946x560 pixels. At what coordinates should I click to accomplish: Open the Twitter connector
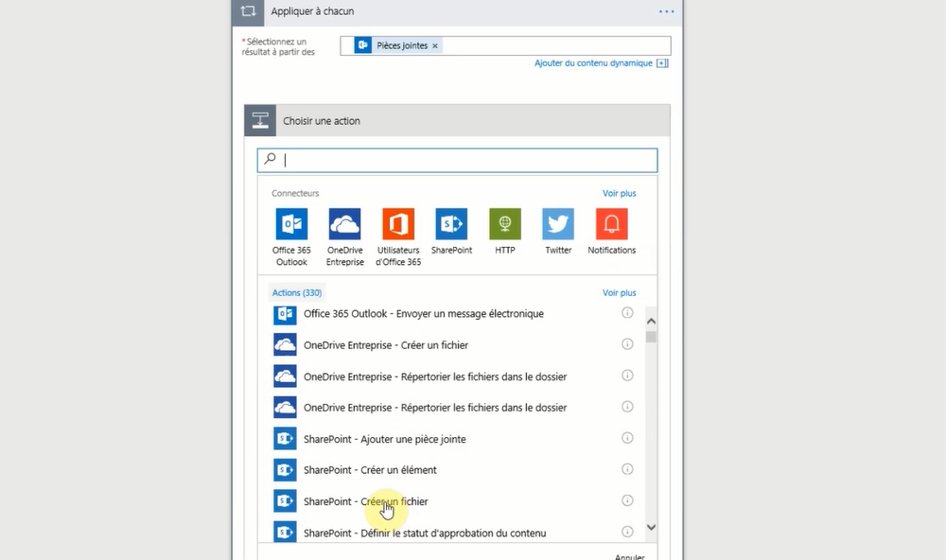pos(558,224)
